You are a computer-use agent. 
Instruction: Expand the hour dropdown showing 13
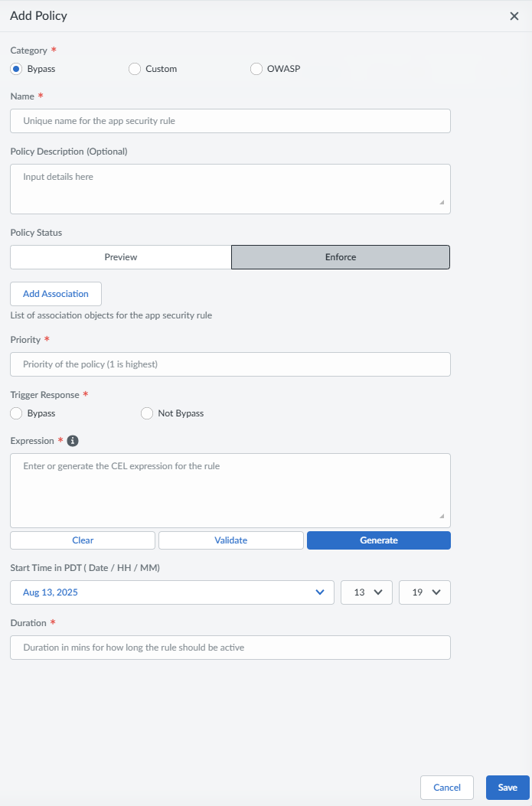pos(366,592)
